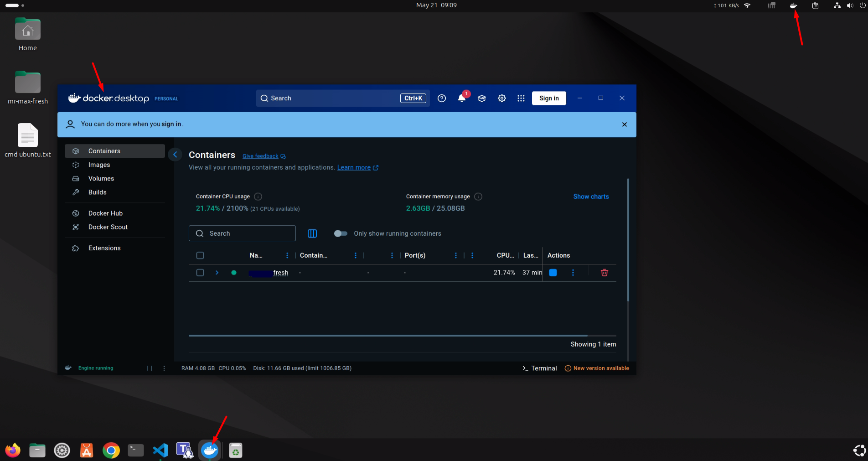Image resolution: width=868 pixels, height=461 pixels.
Task: Open cmd ubuntu.txt desktop file
Action: 28,140
